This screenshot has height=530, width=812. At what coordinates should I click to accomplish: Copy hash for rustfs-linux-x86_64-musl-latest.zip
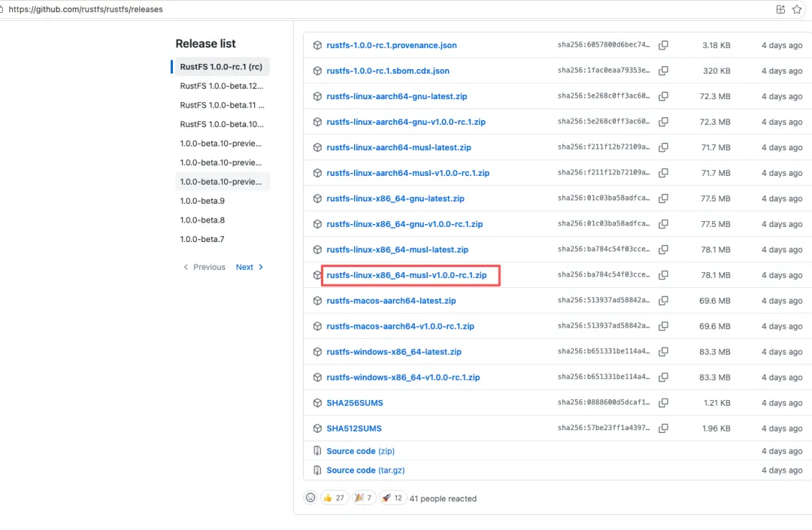click(x=663, y=250)
